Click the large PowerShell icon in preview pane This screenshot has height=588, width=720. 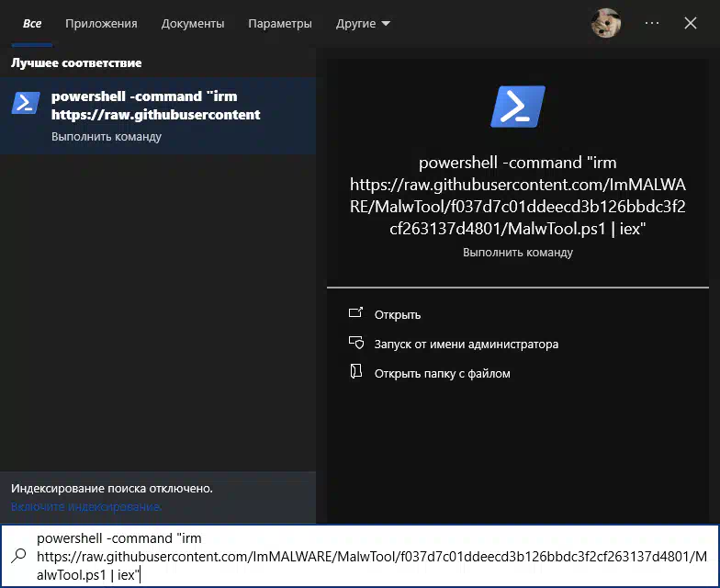518,107
